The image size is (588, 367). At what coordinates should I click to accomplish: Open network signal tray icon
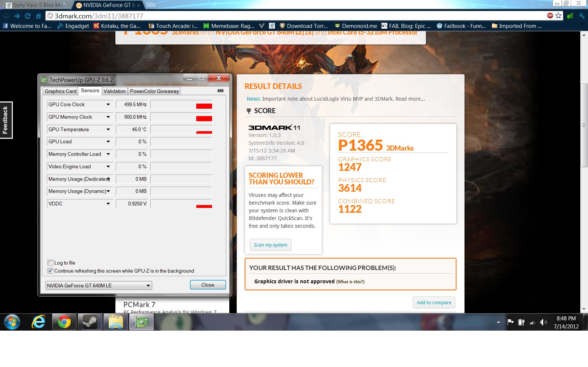[532, 322]
